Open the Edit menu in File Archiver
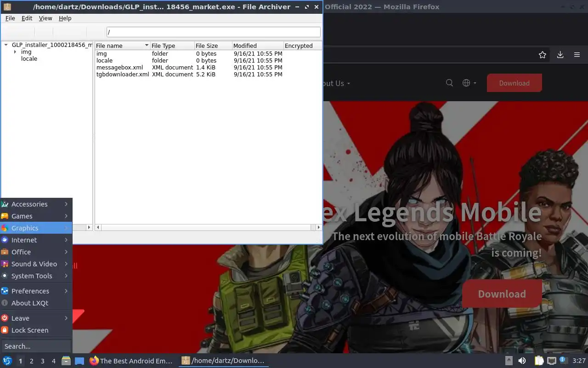The height and width of the screenshot is (368, 588). tap(27, 18)
